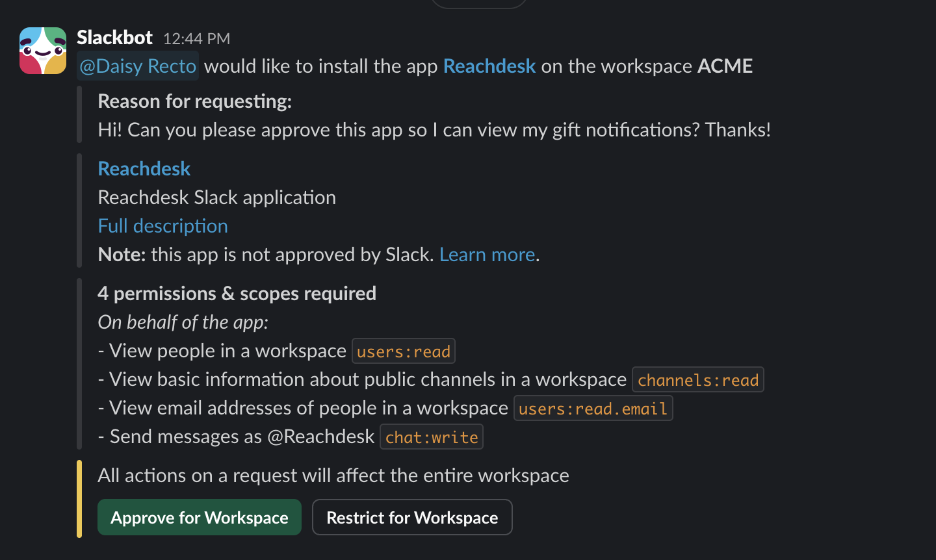Image resolution: width=936 pixels, height=560 pixels.
Task: Open the @Daisy Recto mention
Action: coord(137,66)
